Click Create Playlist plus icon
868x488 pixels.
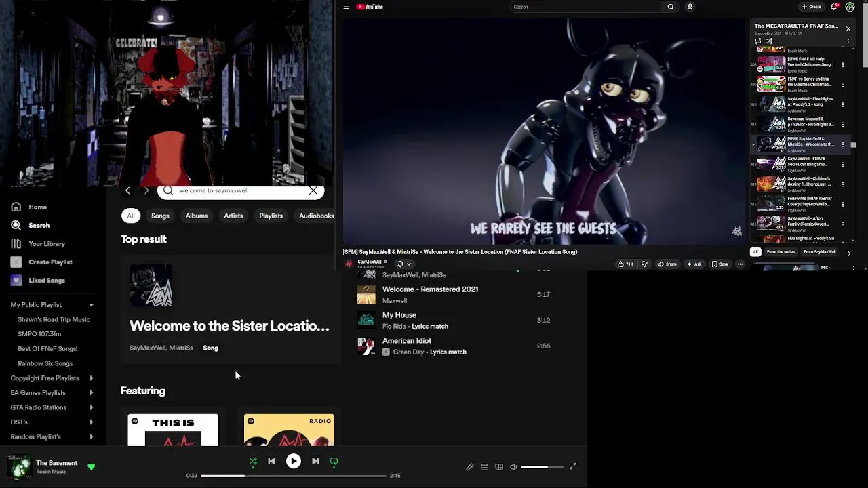pyautogui.click(x=16, y=262)
